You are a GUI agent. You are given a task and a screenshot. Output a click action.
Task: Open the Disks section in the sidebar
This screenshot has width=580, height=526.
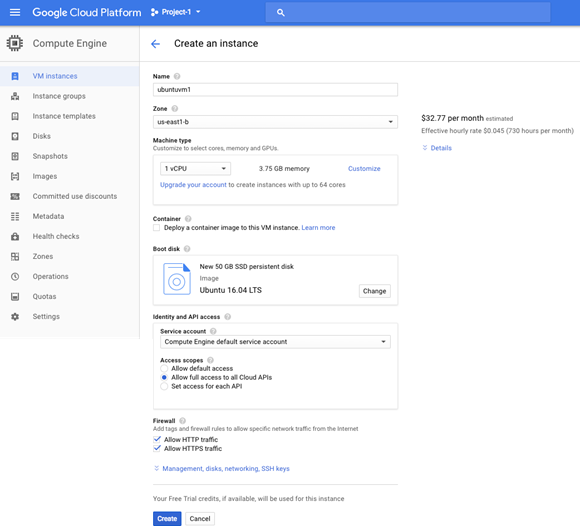70,136
